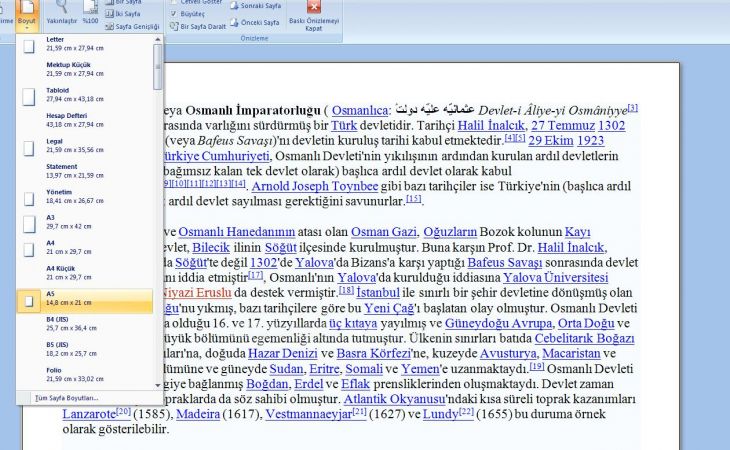
Task: Click the size list scroll up arrow
Action: pos(158,39)
